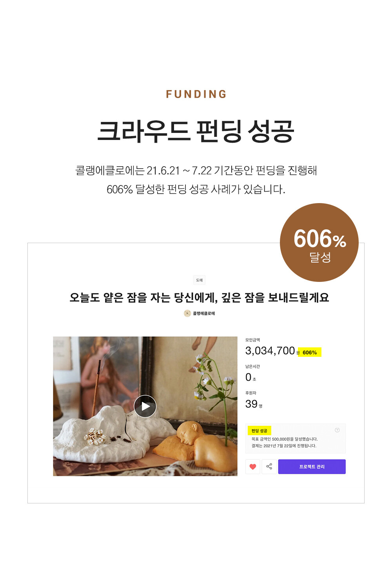Click the 크라우드 펀딩 성공 headline

click(196, 131)
